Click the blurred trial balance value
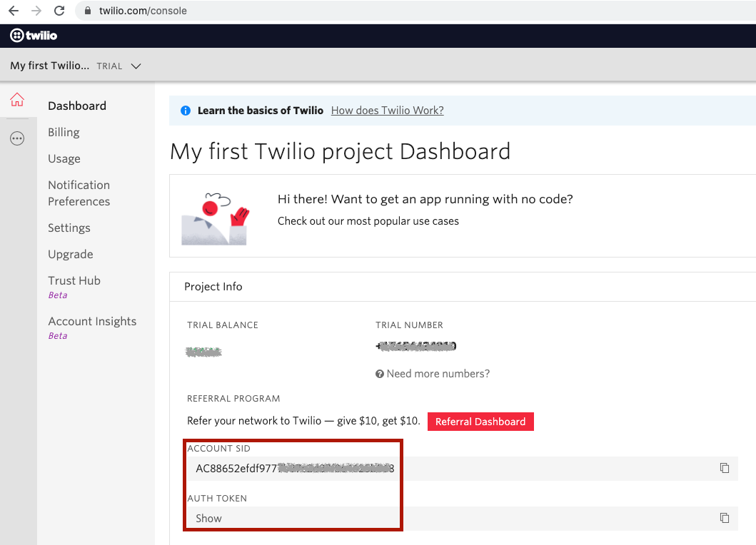The height and width of the screenshot is (545, 756). (x=203, y=352)
